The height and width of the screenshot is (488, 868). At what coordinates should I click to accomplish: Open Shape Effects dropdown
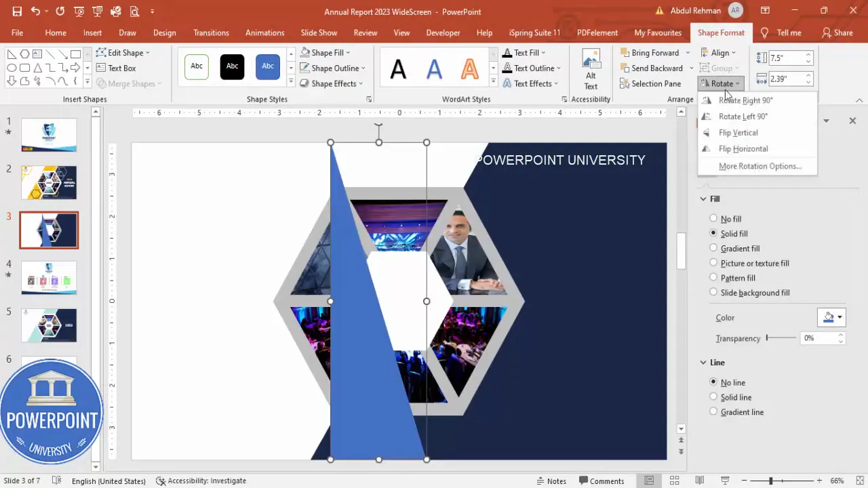tap(332, 83)
